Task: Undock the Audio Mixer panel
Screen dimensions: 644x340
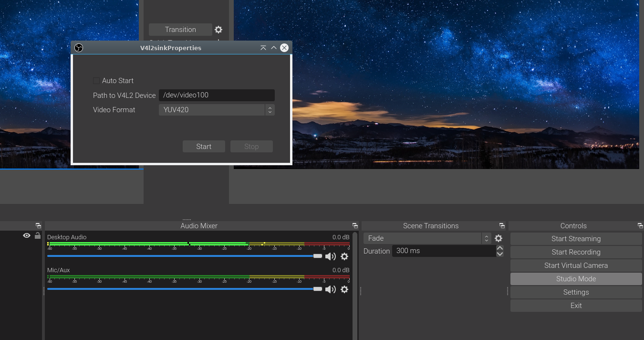Action: pyautogui.click(x=355, y=226)
